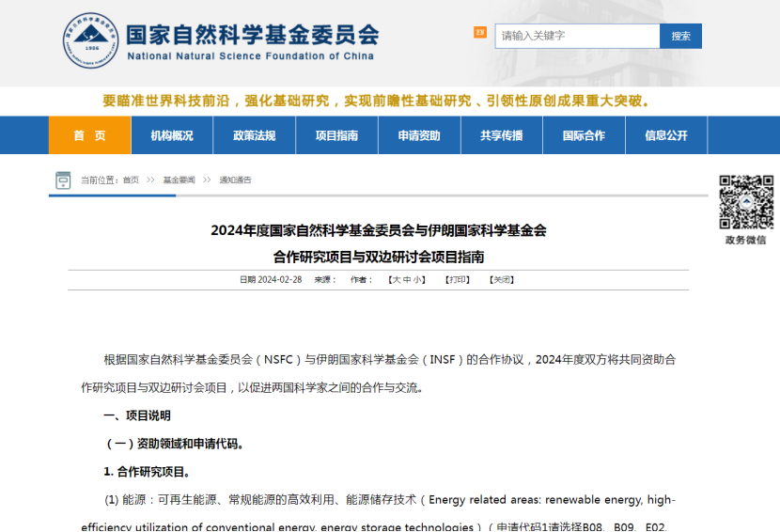Click the NSFC circular logo emblem

point(91,40)
